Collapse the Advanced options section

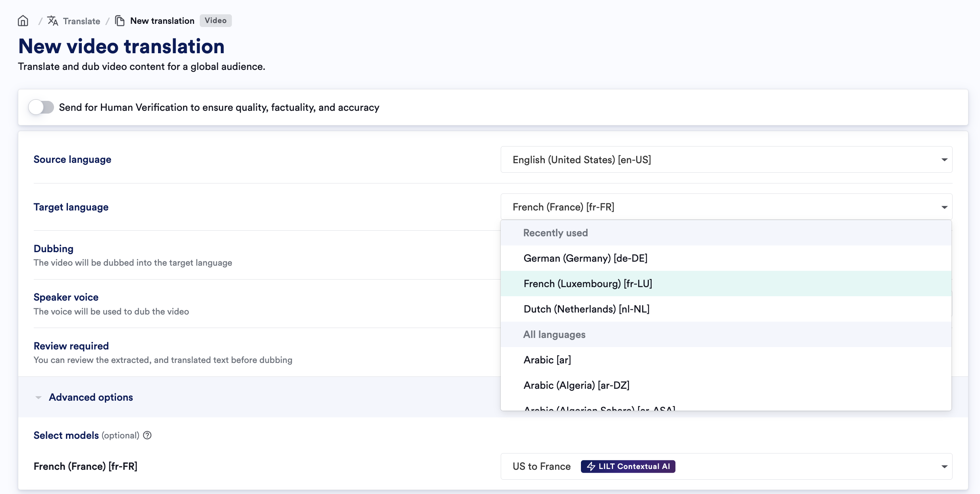point(39,398)
